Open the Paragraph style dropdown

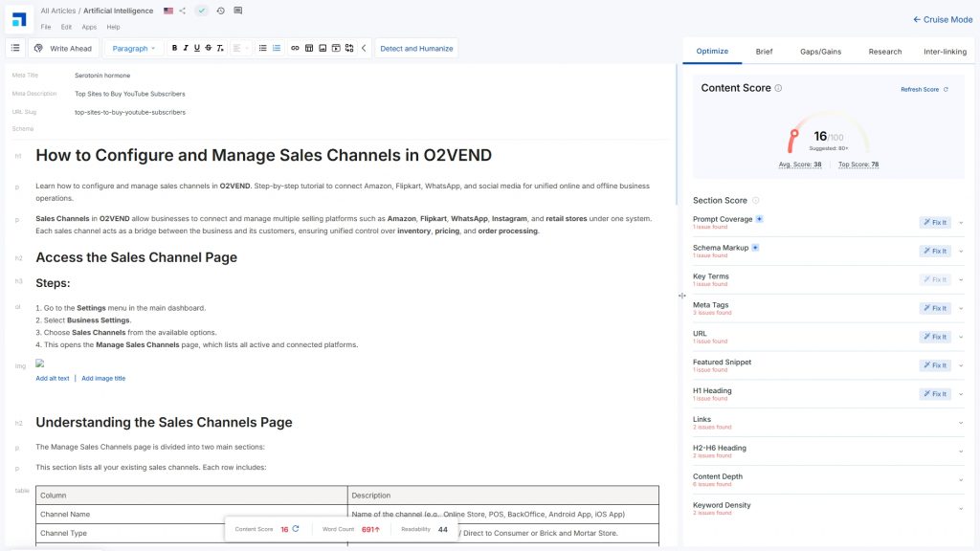pos(133,48)
